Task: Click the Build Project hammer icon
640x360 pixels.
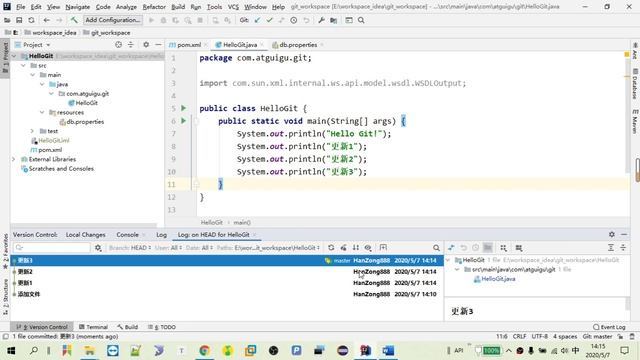Action: coord(74,20)
